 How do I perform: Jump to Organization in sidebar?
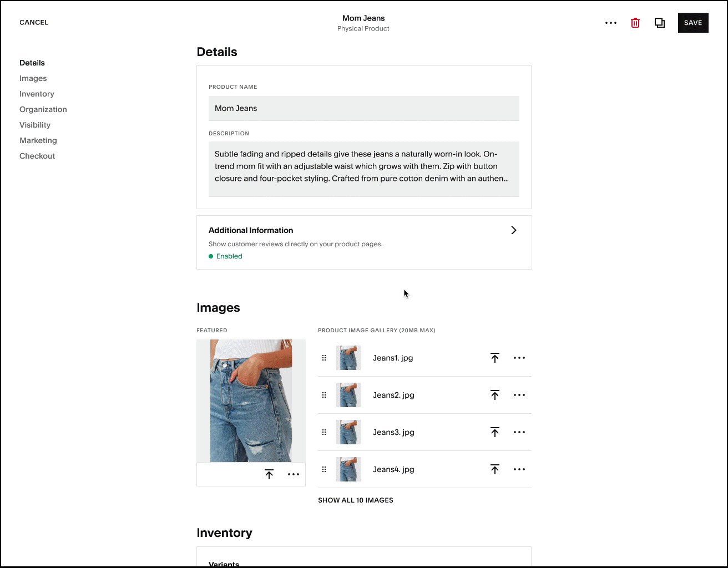[x=43, y=109]
